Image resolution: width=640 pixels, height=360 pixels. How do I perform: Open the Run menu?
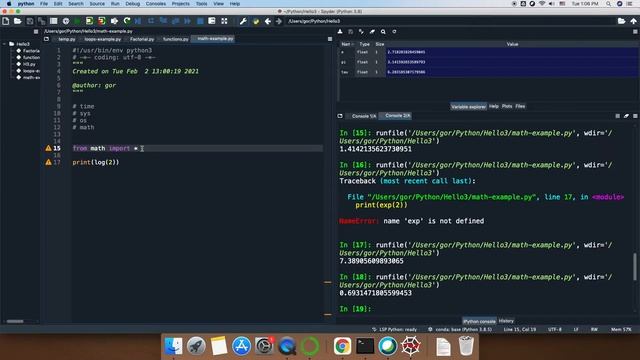(x=115, y=4)
